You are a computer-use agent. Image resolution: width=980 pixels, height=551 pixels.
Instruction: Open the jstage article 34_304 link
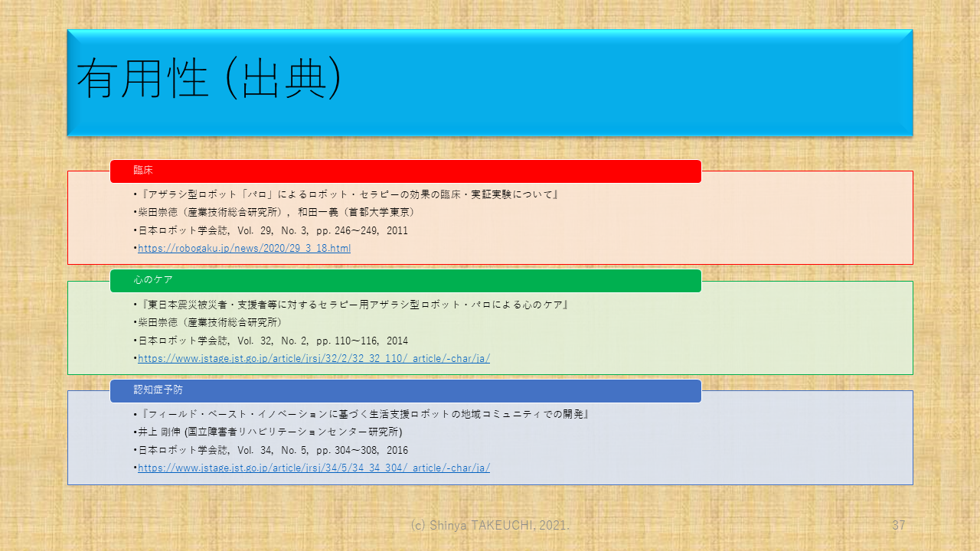[x=313, y=468]
